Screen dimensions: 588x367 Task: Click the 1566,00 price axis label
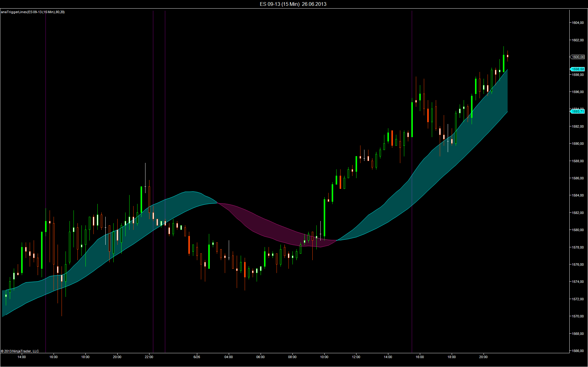[x=578, y=351]
